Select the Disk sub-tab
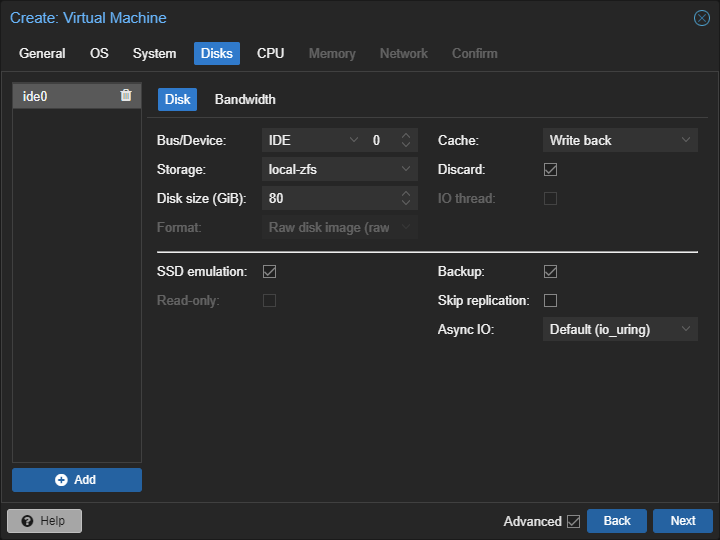The width and height of the screenshot is (720, 540). (177, 99)
